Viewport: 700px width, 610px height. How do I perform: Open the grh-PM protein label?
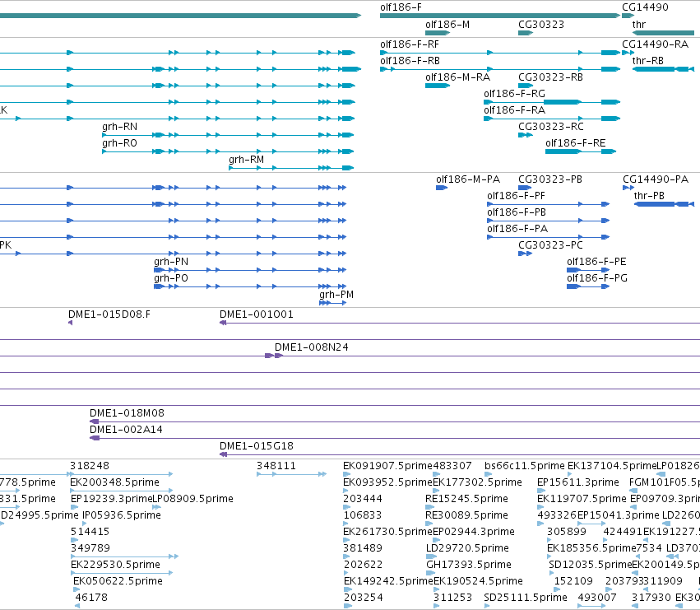pos(336,295)
